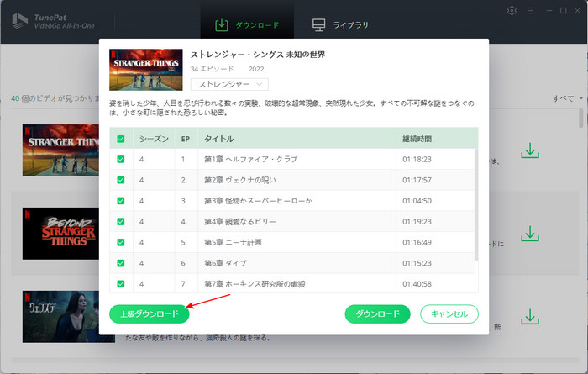
Task: Click download icon for Wednesday result
Action: [530, 317]
